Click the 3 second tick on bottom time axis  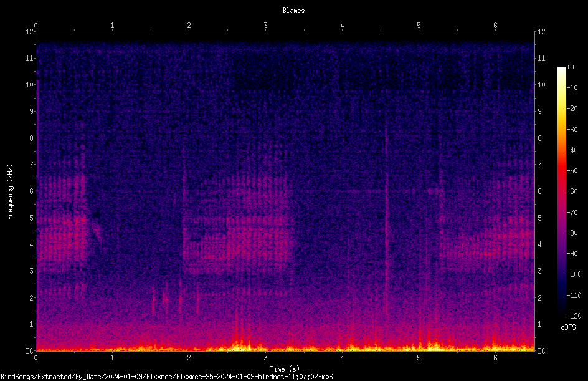pyautogui.click(x=265, y=358)
